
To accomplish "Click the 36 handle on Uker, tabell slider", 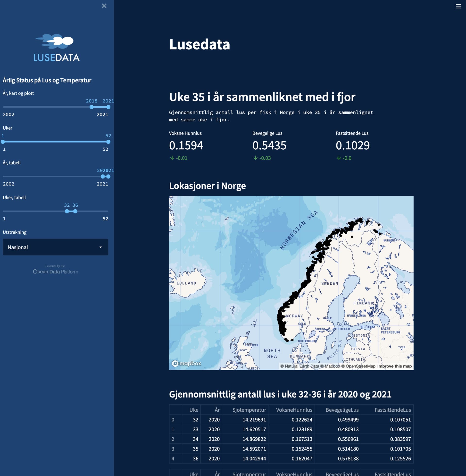I will 75,211.
